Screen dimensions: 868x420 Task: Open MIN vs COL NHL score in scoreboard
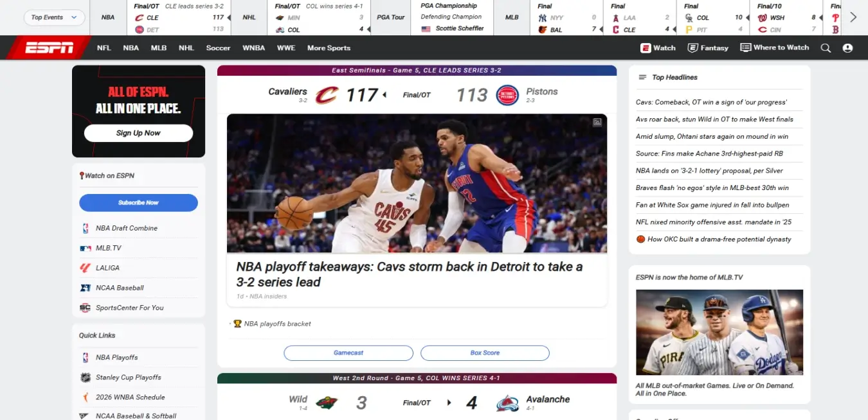(319, 18)
